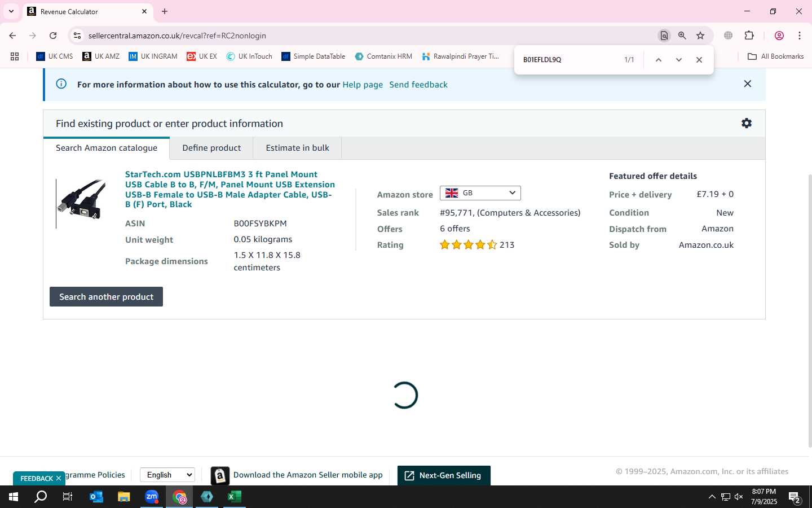The height and width of the screenshot is (508, 812).
Task: Go to previous find-in-page match
Action: click(658, 60)
